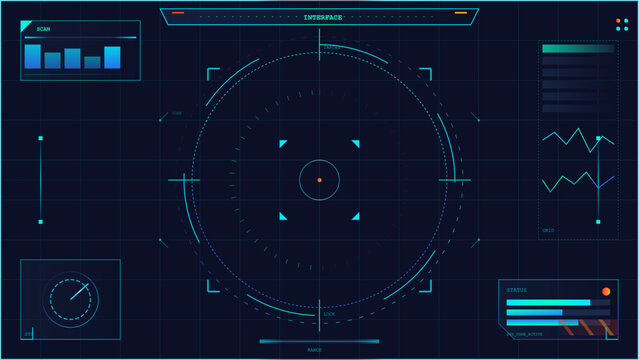The width and height of the screenshot is (639, 360).
Task: Click the bottom-right bracket corner of the target frame
Action: pos(425,286)
